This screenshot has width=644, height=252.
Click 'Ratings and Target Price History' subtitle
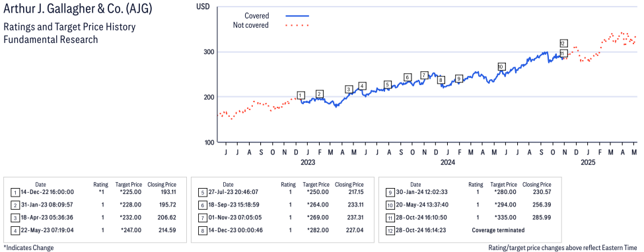coord(69,28)
